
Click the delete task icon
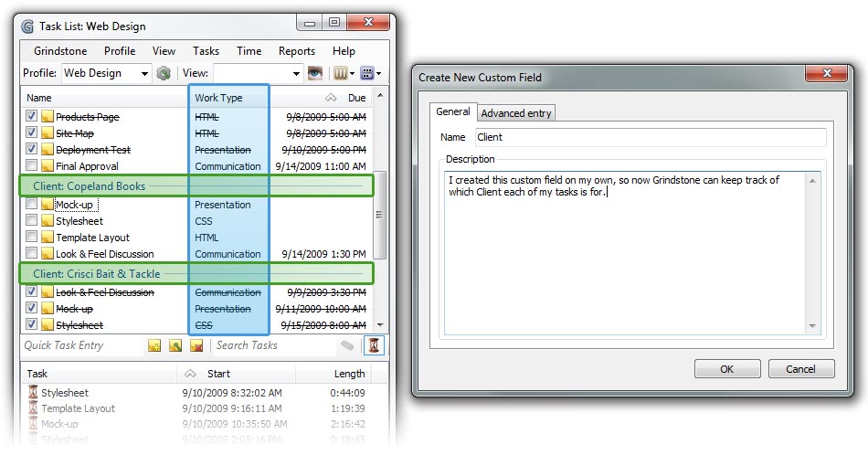[196, 345]
